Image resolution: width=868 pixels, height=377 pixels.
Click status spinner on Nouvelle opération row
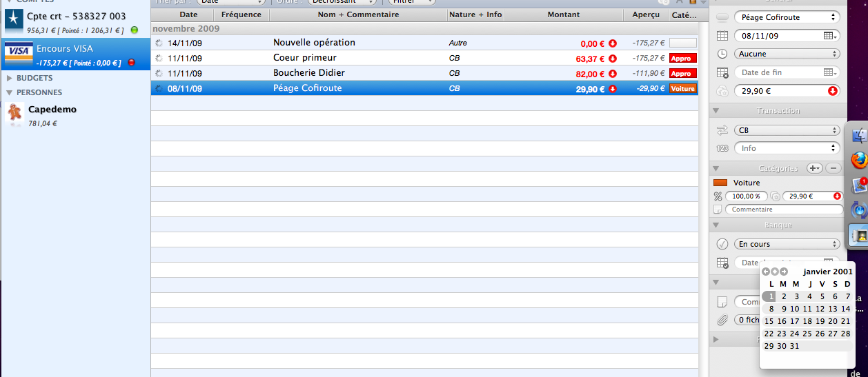(x=160, y=43)
